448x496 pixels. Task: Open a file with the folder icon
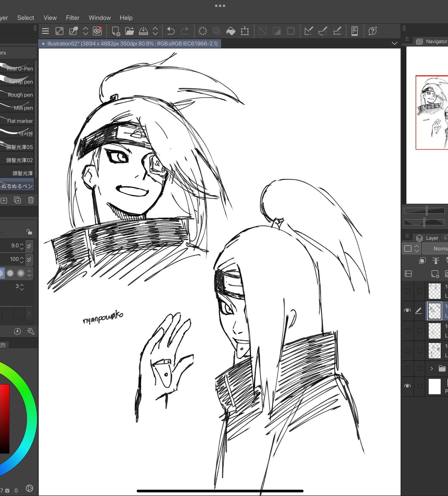[130, 31]
